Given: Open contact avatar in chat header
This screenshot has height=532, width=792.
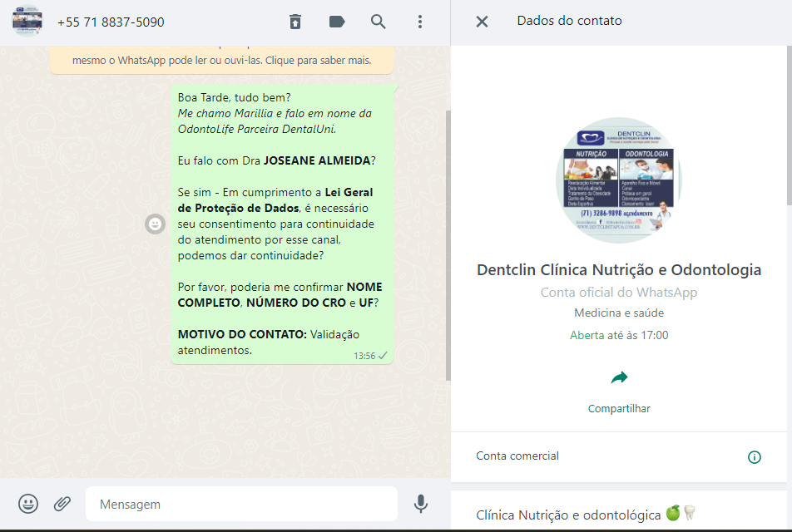Looking at the screenshot, I should [x=27, y=22].
